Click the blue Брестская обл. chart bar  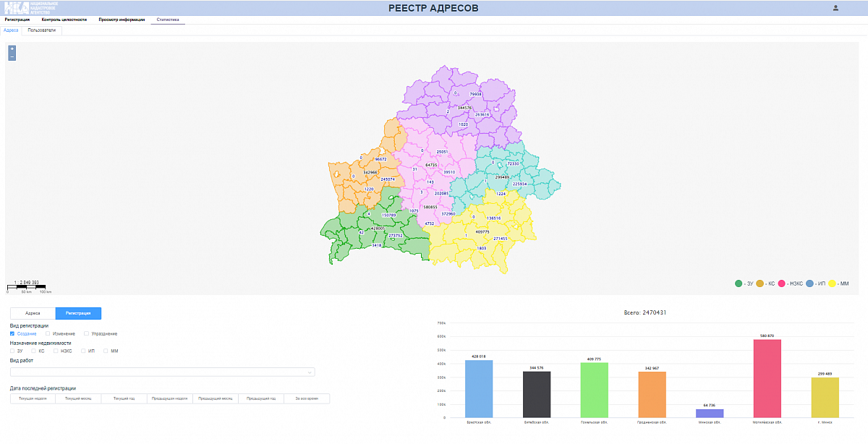pyautogui.click(x=479, y=388)
